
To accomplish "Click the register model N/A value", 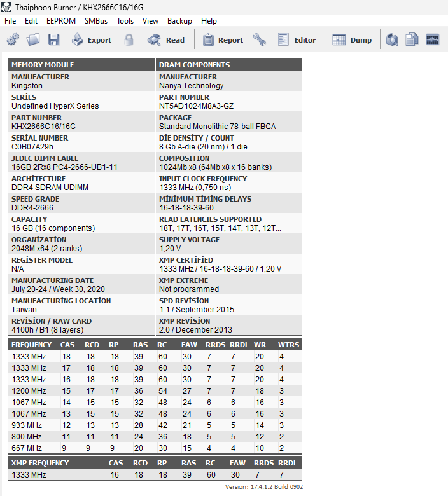I will [18, 269].
